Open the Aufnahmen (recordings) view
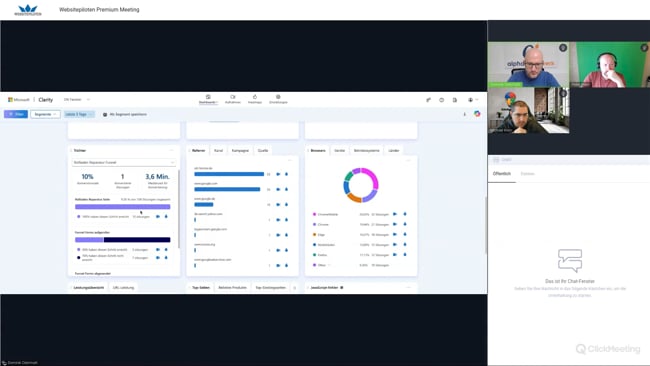650x366 pixels. [233, 99]
